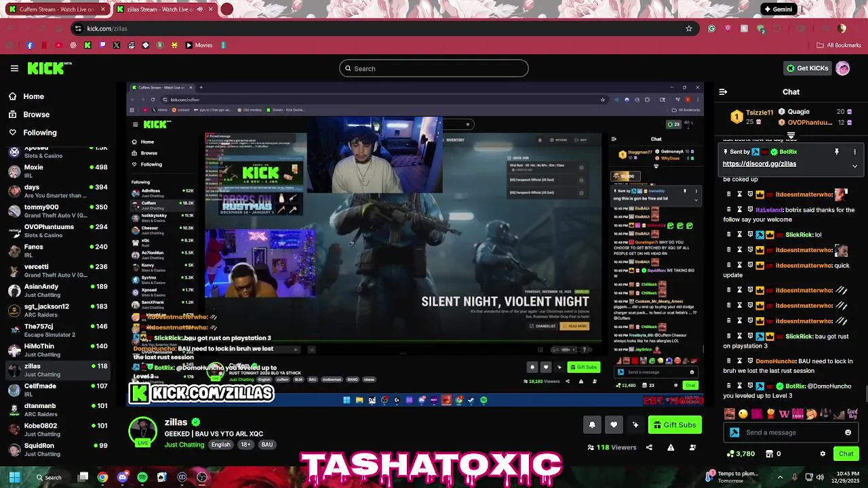868x488 pixels.
Task: Toggle the heart follow button
Action: 614,425
